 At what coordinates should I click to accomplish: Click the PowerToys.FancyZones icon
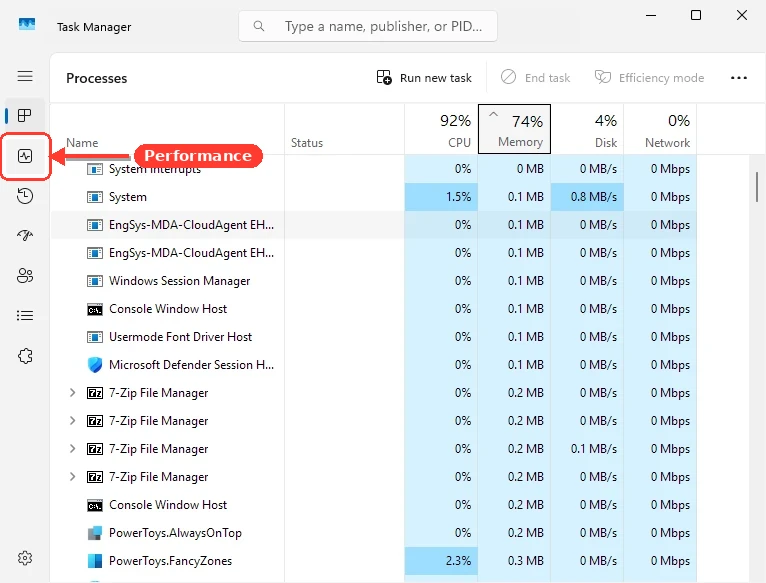pyautogui.click(x=95, y=561)
